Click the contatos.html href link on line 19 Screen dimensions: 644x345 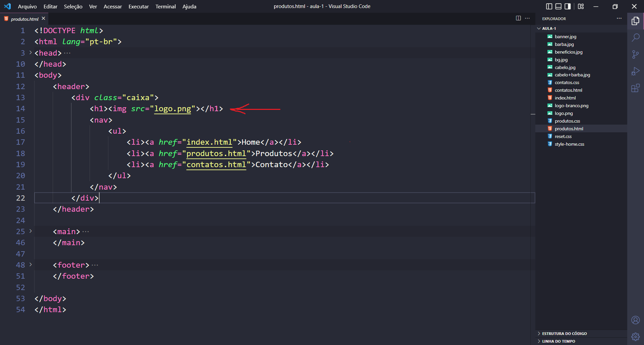click(216, 165)
